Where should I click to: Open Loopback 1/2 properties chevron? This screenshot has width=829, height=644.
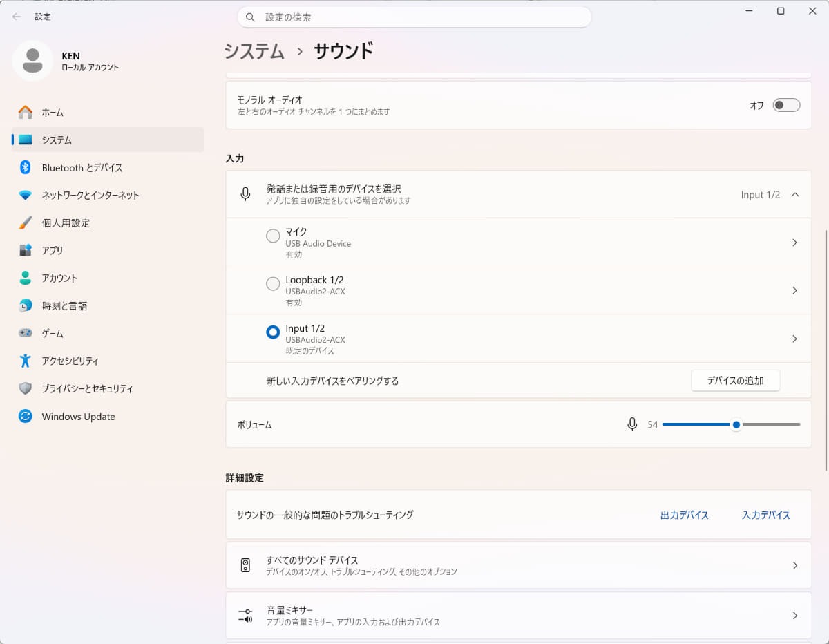tap(794, 290)
